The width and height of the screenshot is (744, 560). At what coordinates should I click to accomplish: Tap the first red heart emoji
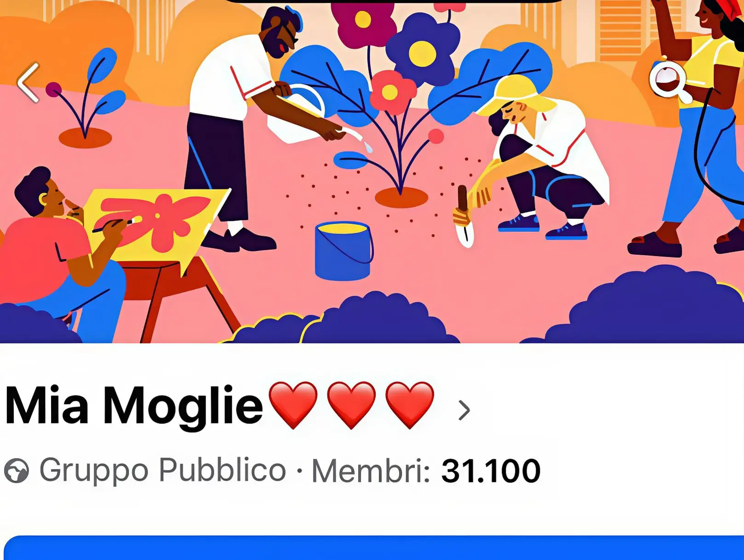click(x=293, y=405)
